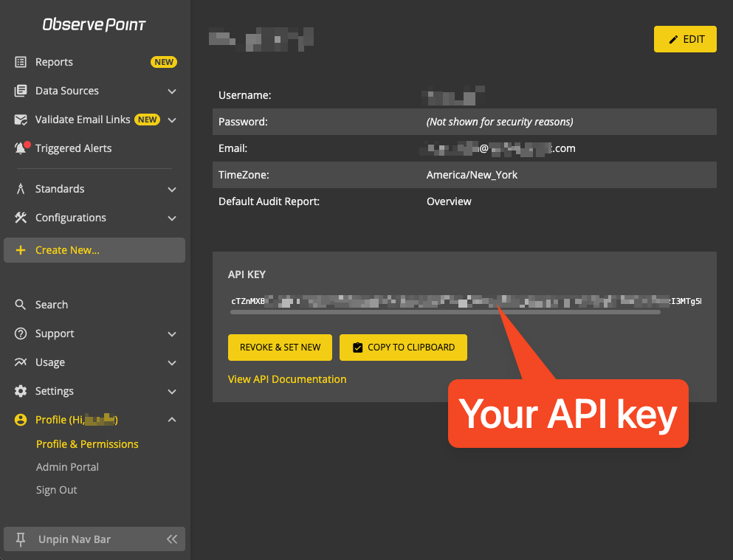Click the Data Sources library icon
733x560 pixels.
point(21,91)
